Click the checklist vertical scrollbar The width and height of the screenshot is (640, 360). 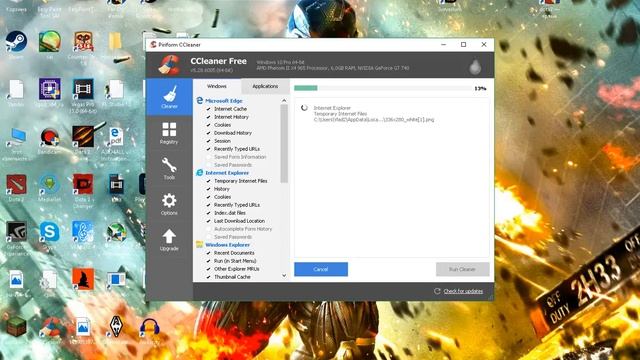[x=284, y=144]
